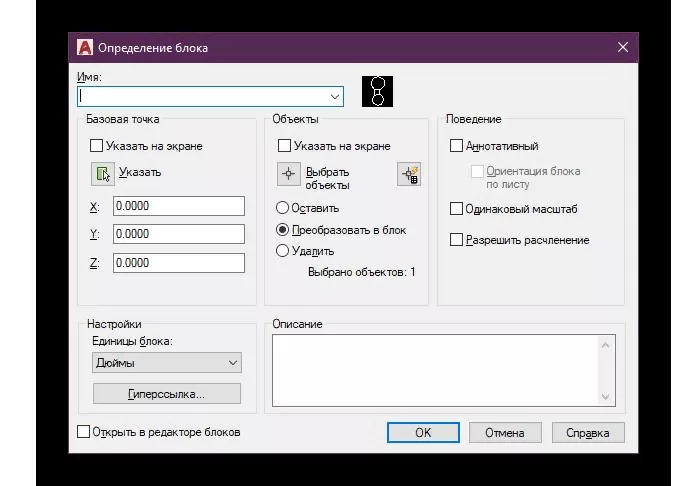
Task: Open help with Справка button
Action: tap(588, 432)
